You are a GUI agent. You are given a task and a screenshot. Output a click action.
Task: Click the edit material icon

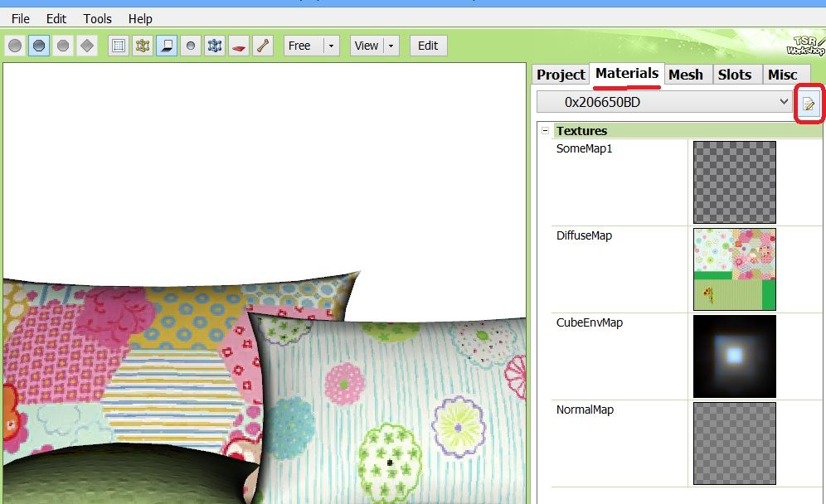pos(809,104)
